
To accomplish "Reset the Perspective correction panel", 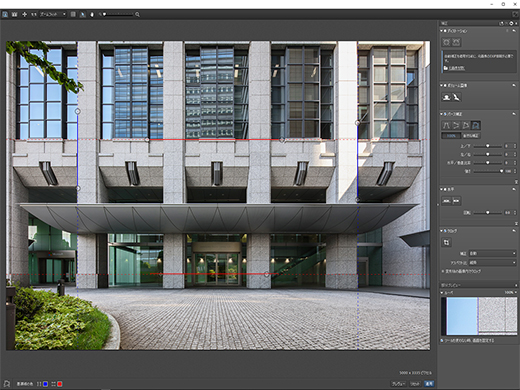I will [514, 114].
